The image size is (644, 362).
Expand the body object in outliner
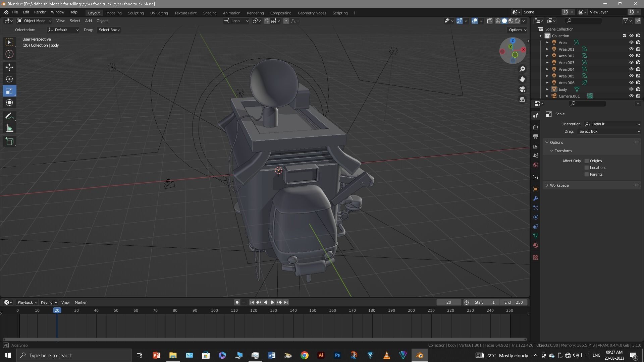tap(547, 89)
